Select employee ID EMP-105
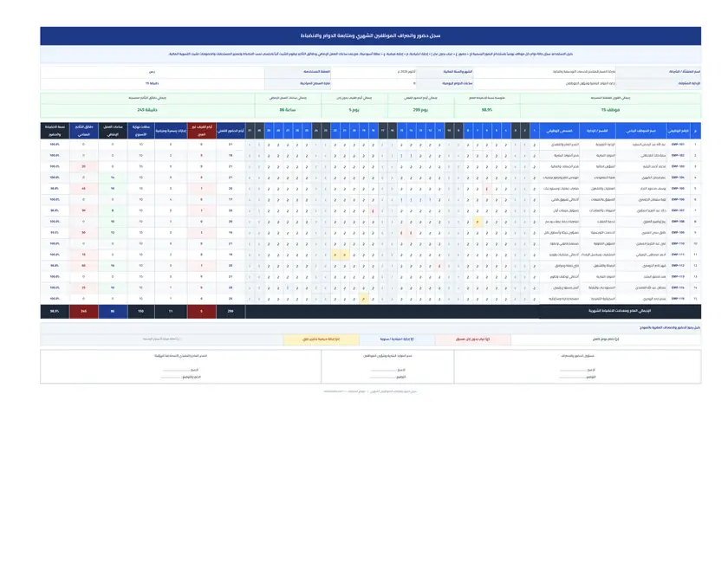 click(678, 189)
